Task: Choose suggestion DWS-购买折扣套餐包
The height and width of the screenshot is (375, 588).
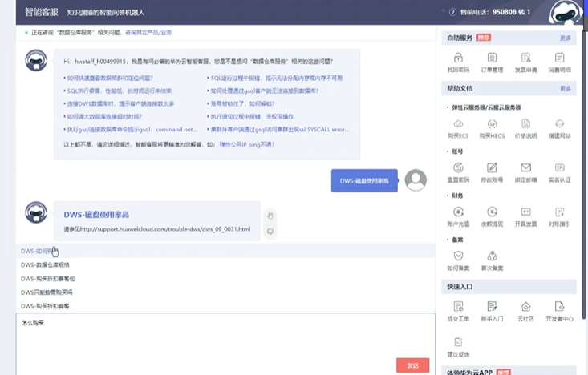Action: click(x=225, y=279)
